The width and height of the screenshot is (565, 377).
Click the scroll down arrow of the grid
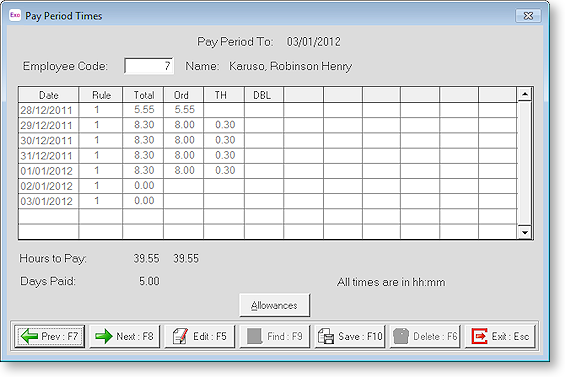525,232
